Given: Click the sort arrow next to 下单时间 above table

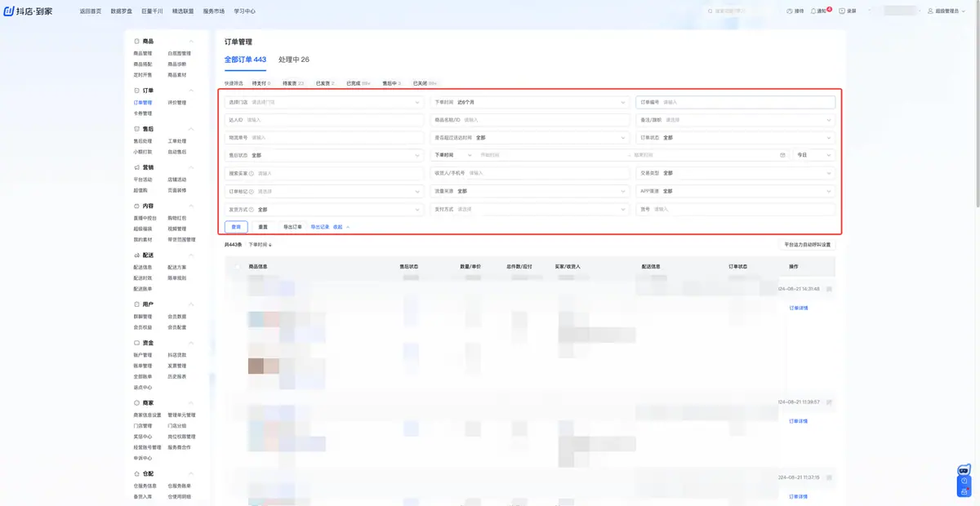Looking at the screenshot, I should coord(270,244).
